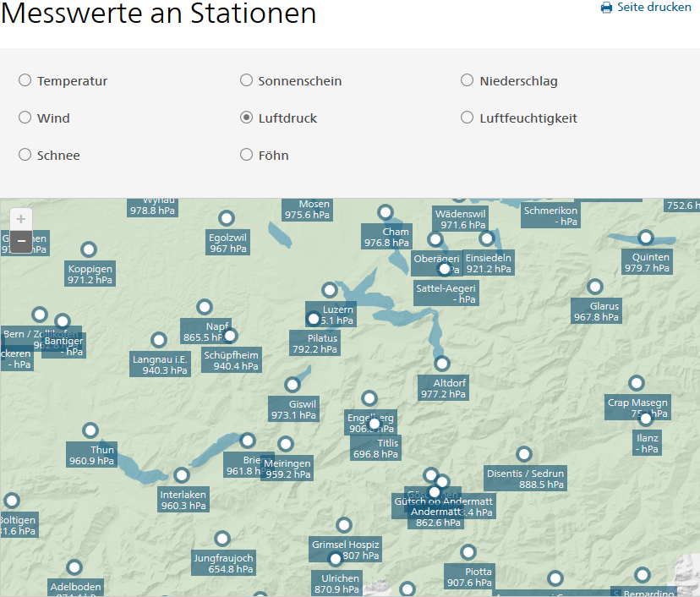Click the Disentis / Sedrun station marker
The image size is (700, 597).
pos(524,454)
